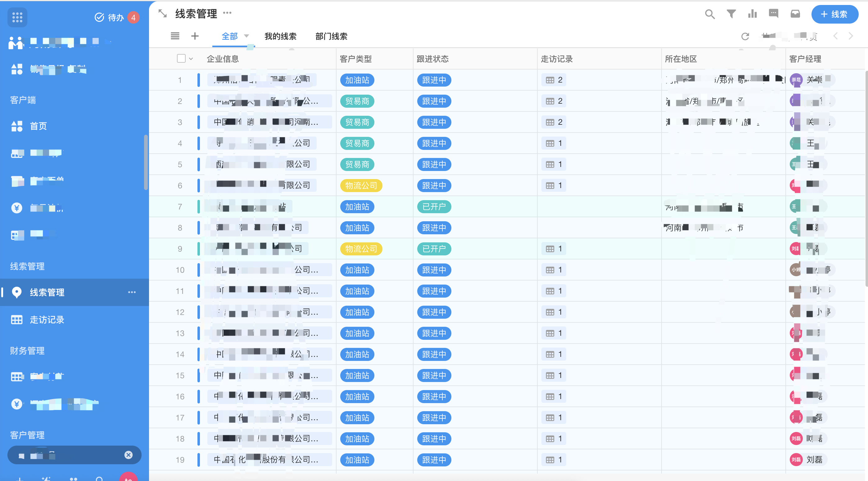The width and height of the screenshot is (868, 481).
Task: Switch to the 部门线索 tab
Action: (x=331, y=36)
